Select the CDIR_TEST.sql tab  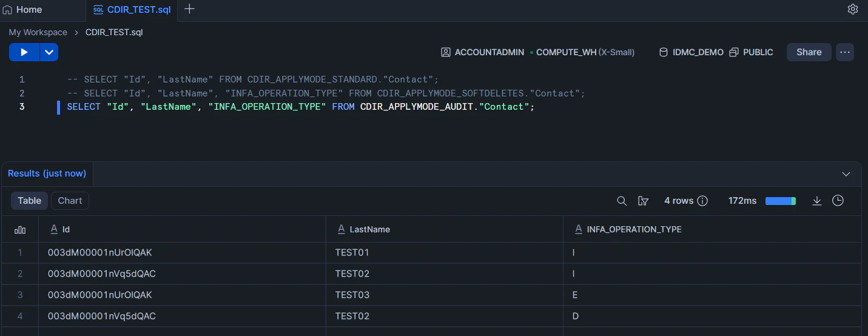coord(133,10)
